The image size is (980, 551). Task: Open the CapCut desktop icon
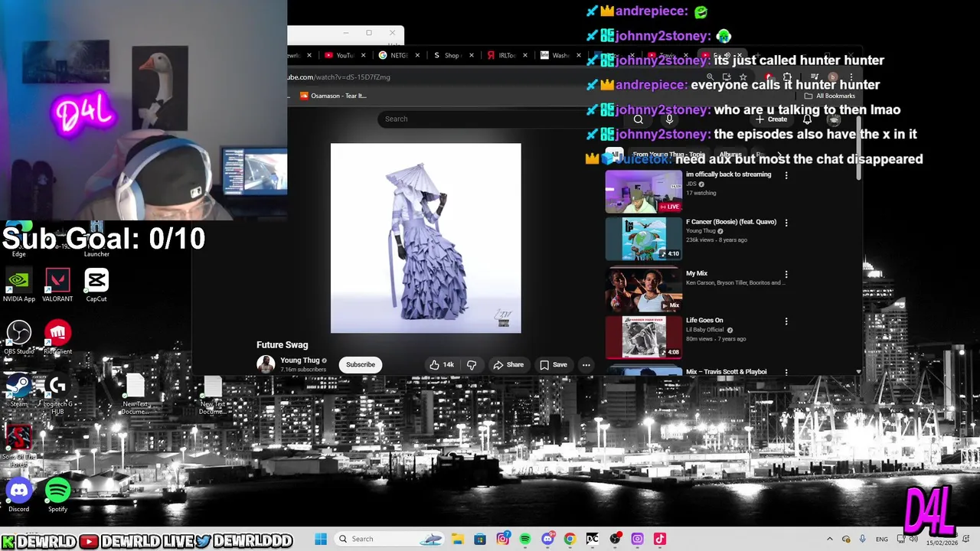pyautogui.click(x=96, y=285)
